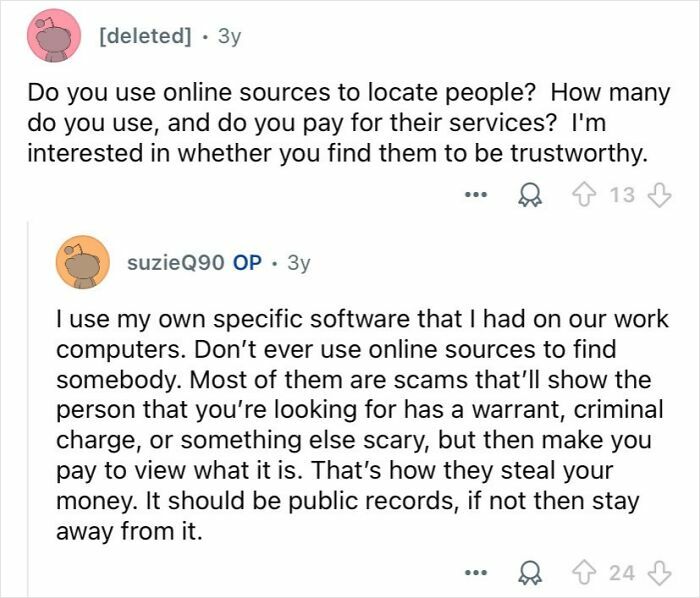The height and width of the screenshot is (598, 700).
Task: Click the deleted user's question text
Action: [x=349, y=123]
